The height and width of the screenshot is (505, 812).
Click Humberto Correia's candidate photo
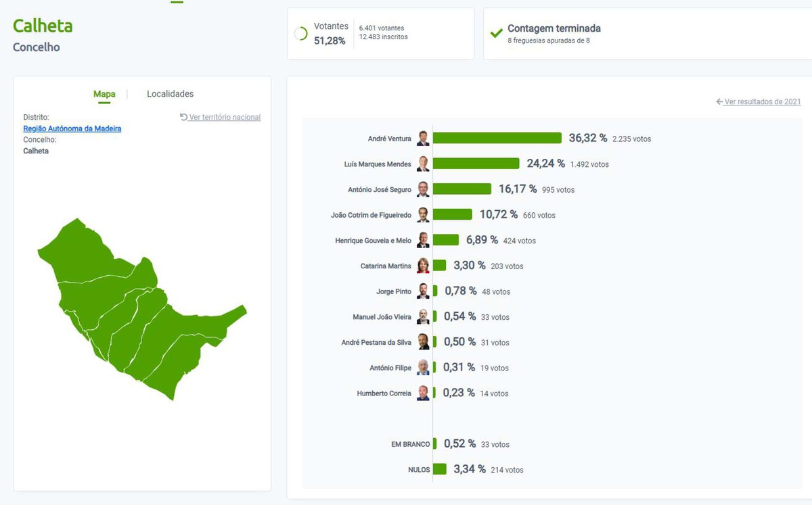pyautogui.click(x=423, y=393)
